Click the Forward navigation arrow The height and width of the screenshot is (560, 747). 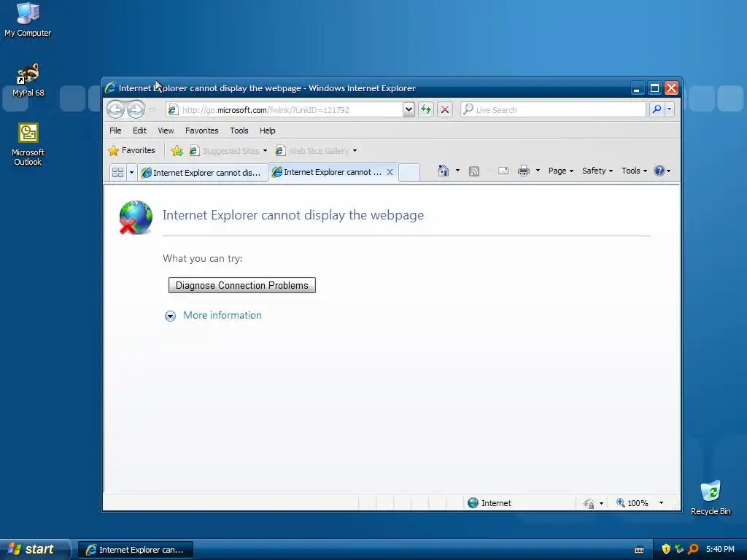pyautogui.click(x=136, y=109)
